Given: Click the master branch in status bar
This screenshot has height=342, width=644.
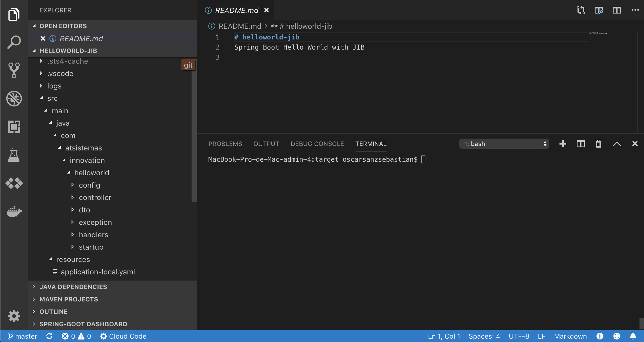Looking at the screenshot, I should click(x=23, y=336).
